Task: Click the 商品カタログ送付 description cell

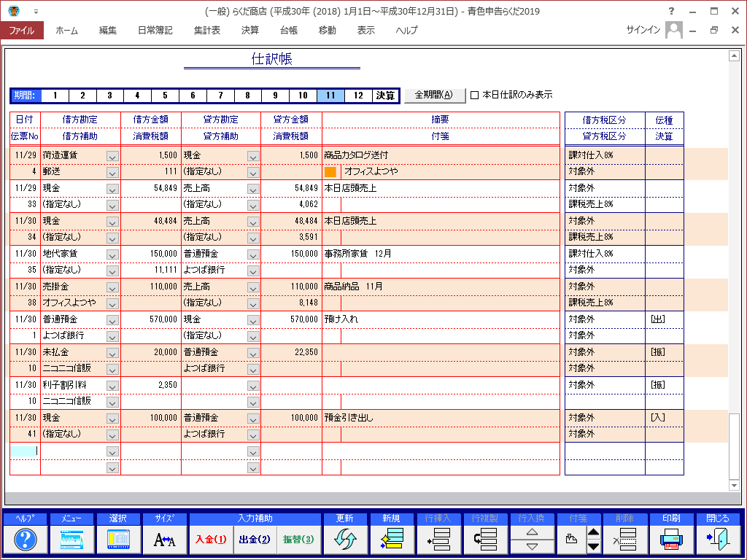Action: click(441, 156)
